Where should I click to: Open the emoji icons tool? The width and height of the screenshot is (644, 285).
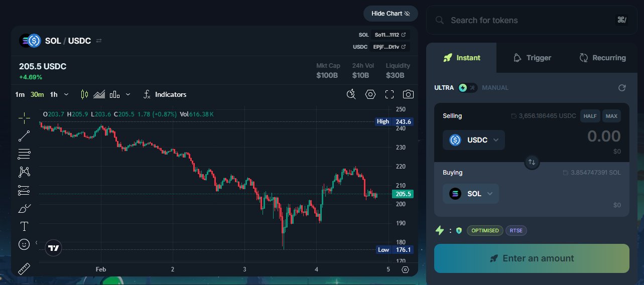point(24,244)
